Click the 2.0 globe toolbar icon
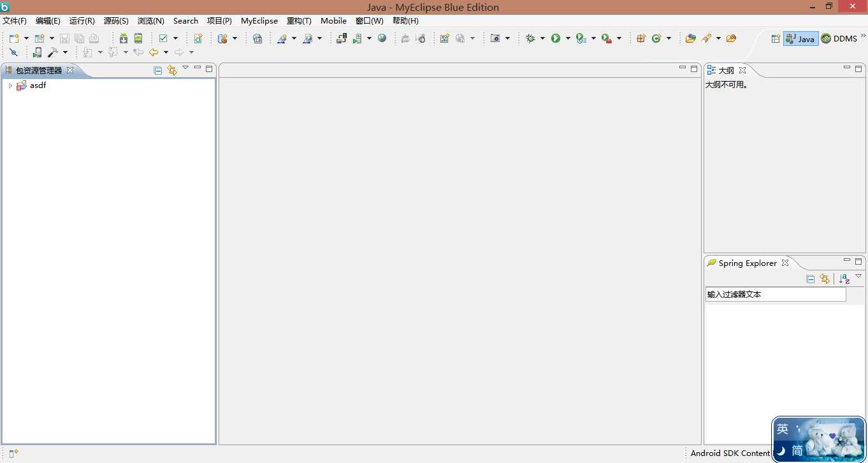Screen dimensions: 868x463 [257, 38]
